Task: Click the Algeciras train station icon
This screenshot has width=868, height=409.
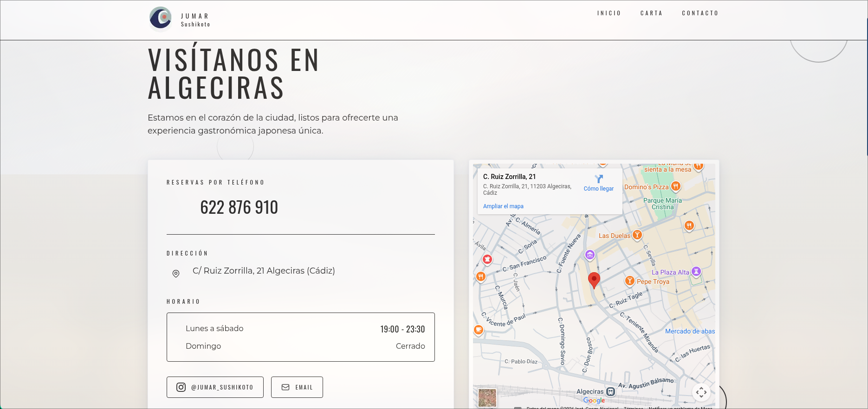Action: coord(611,392)
